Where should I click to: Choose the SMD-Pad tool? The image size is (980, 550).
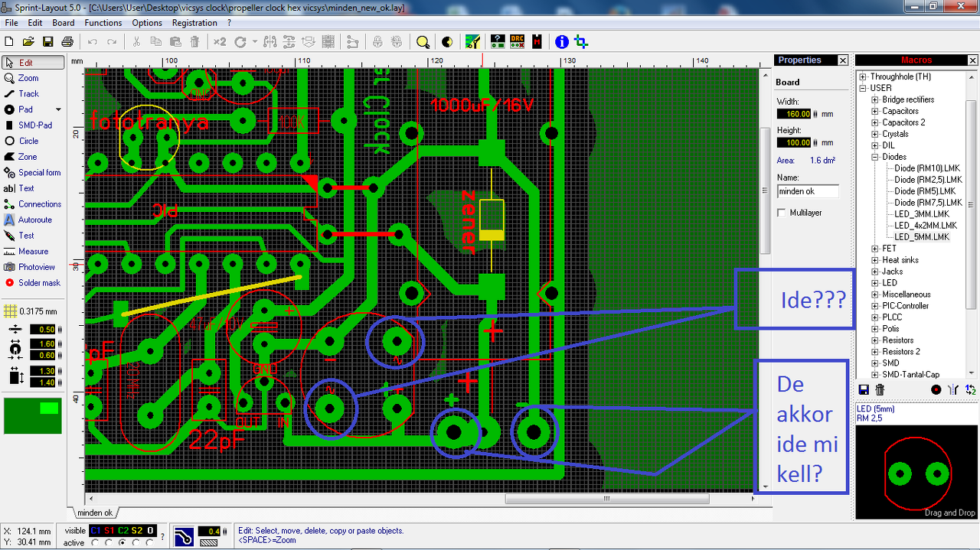click(34, 125)
